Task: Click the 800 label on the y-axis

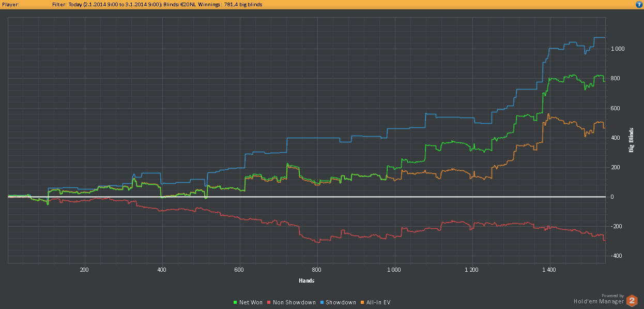Action: (617, 79)
